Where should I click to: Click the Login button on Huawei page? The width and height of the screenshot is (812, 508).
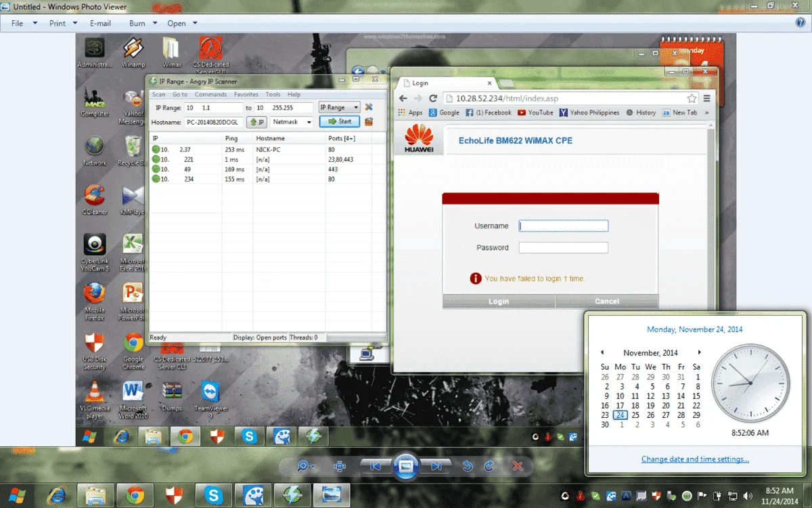(499, 301)
